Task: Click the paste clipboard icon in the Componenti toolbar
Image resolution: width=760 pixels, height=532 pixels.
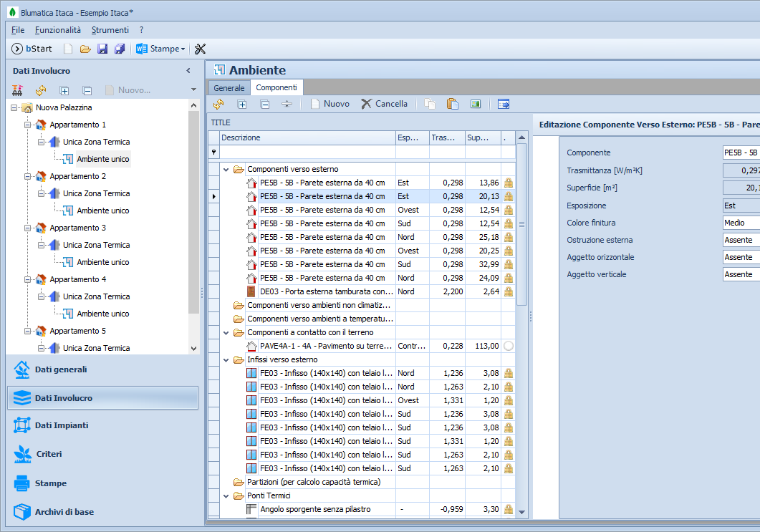Action: 452,104
